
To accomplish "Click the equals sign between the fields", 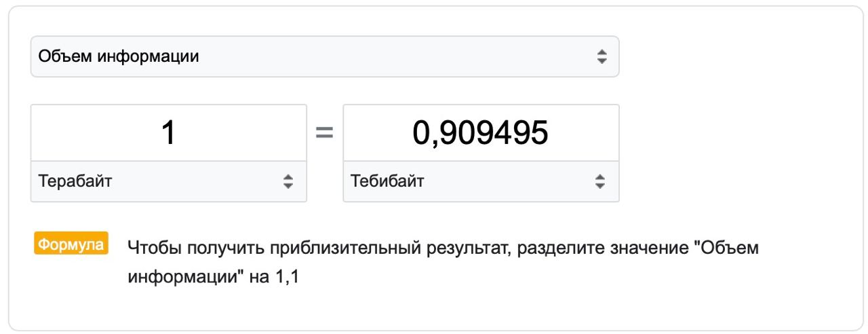I will coord(325,134).
